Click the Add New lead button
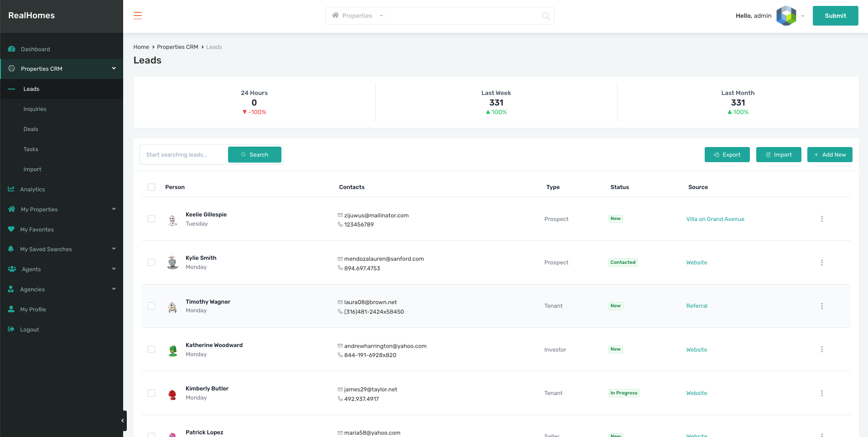The height and width of the screenshot is (437, 868). point(829,155)
